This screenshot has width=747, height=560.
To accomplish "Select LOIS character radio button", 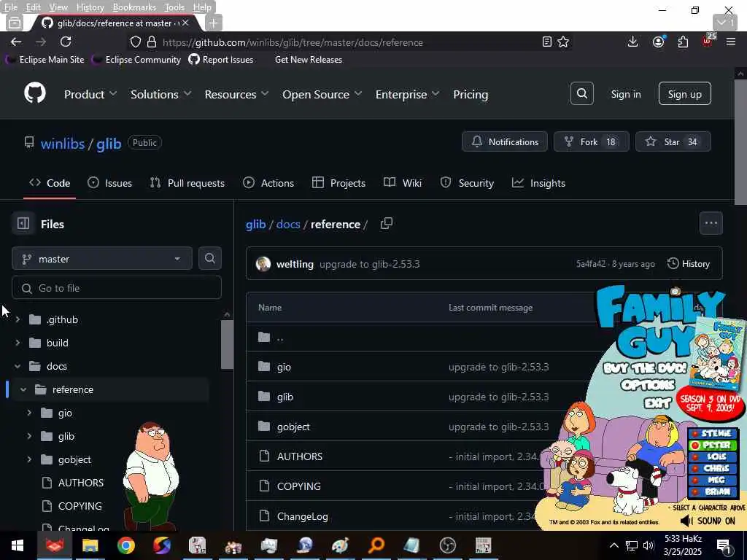I will coord(695,456).
